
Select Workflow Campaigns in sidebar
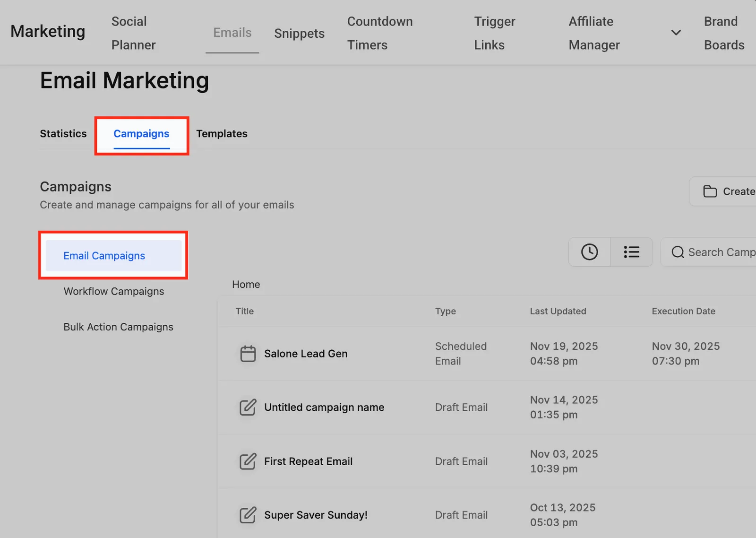point(114,291)
